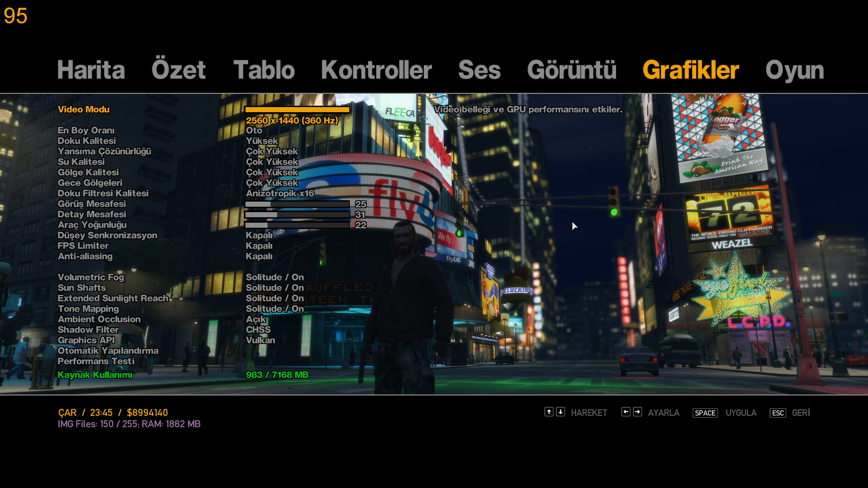This screenshot has width=868, height=488.
Task: Select the Grafikler tab
Action: click(691, 70)
